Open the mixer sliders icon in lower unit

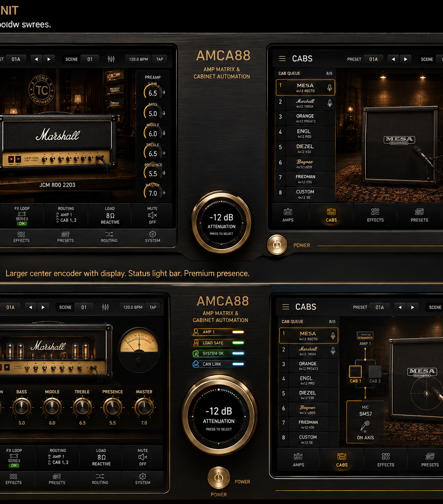point(105,307)
